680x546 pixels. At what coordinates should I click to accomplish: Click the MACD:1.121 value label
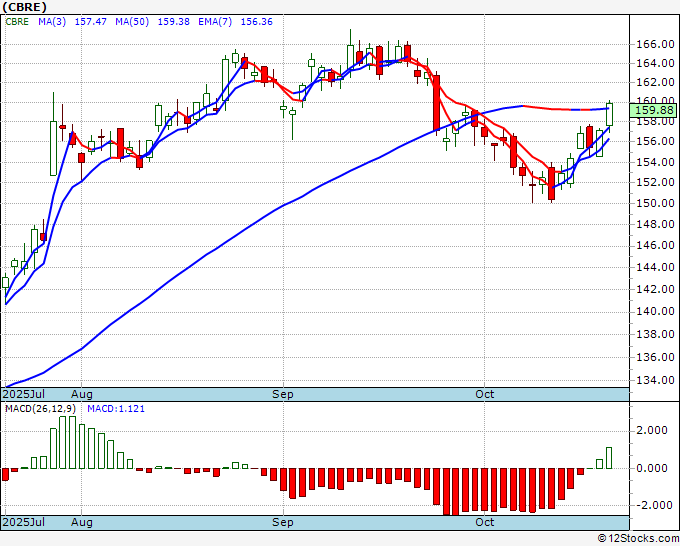coord(116,409)
